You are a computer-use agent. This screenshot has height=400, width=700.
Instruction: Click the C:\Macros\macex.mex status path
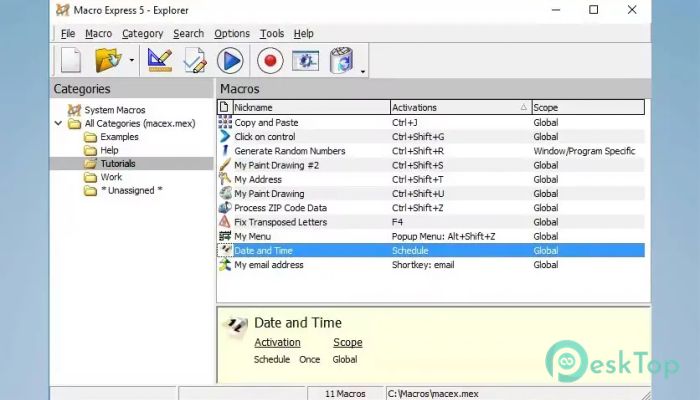[x=433, y=393]
